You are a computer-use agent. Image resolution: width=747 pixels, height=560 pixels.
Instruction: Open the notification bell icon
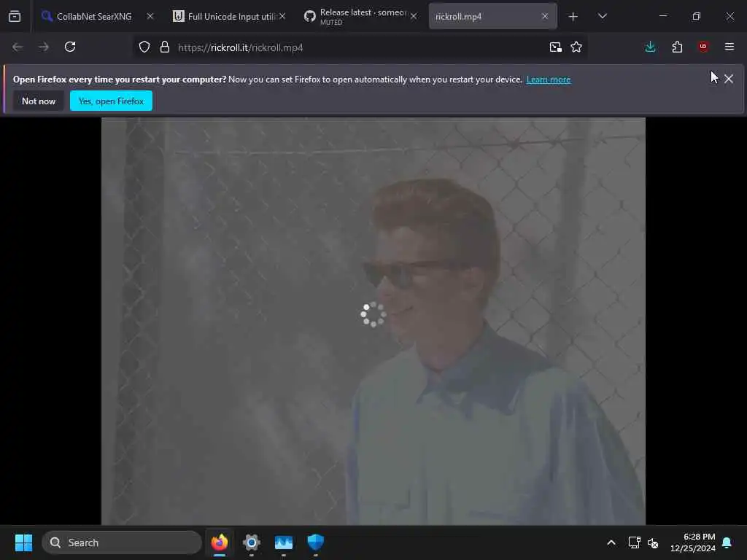pyautogui.click(x=727, y=542)
